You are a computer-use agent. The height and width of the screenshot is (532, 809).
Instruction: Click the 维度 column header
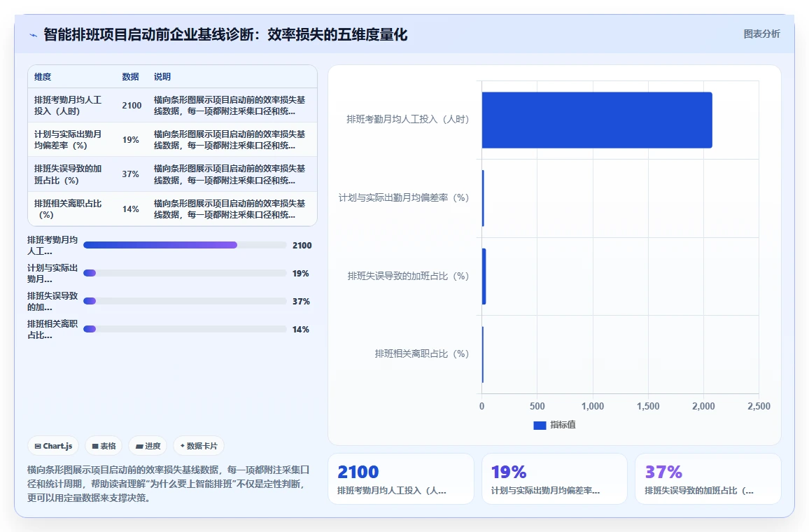(x=43, y=77)
